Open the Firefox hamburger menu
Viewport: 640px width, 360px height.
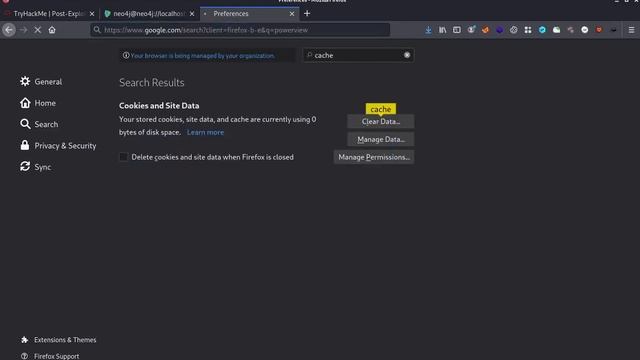pos(631,30)
